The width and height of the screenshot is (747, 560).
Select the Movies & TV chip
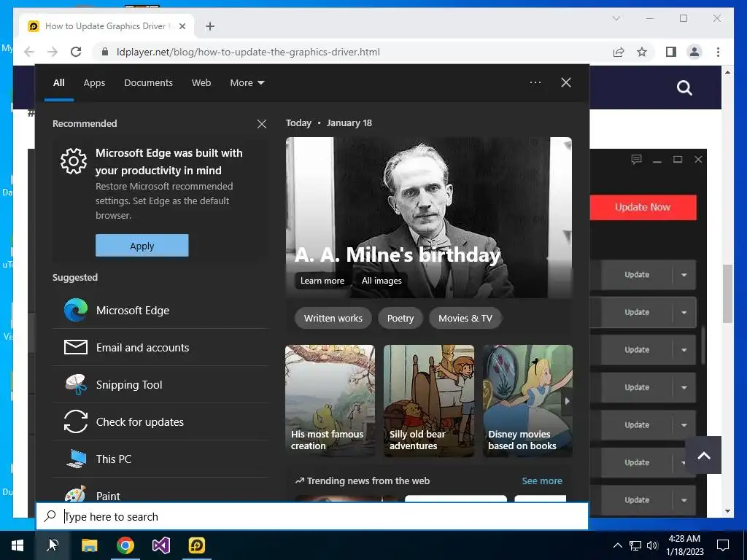click(465, 318)
